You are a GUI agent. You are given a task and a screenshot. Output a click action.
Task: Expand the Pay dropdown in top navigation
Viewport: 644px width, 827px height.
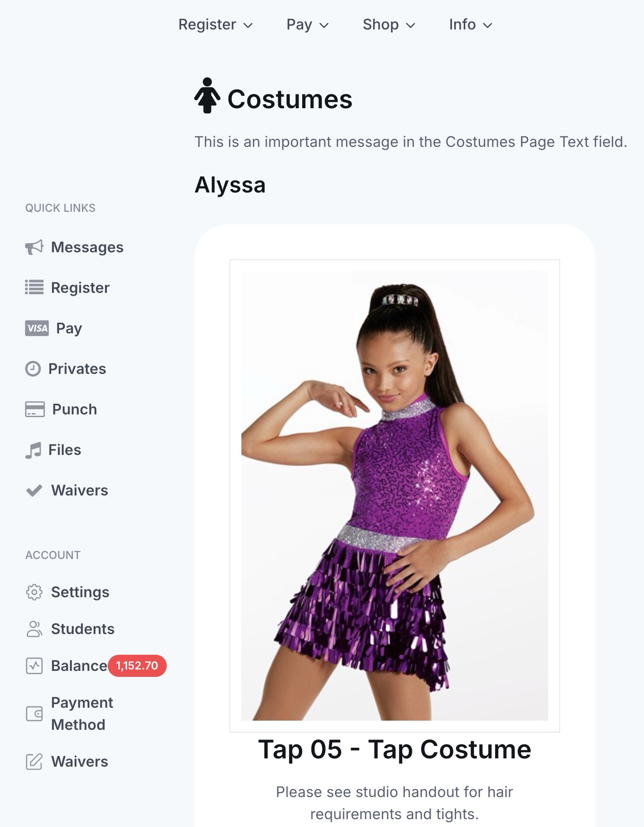click(x=307, y=24)
